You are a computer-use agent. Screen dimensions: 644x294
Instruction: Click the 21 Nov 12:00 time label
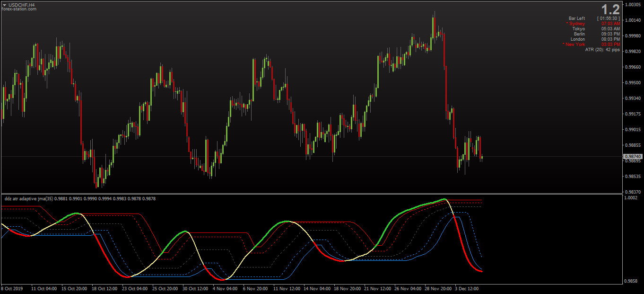(x=377, y=288)
